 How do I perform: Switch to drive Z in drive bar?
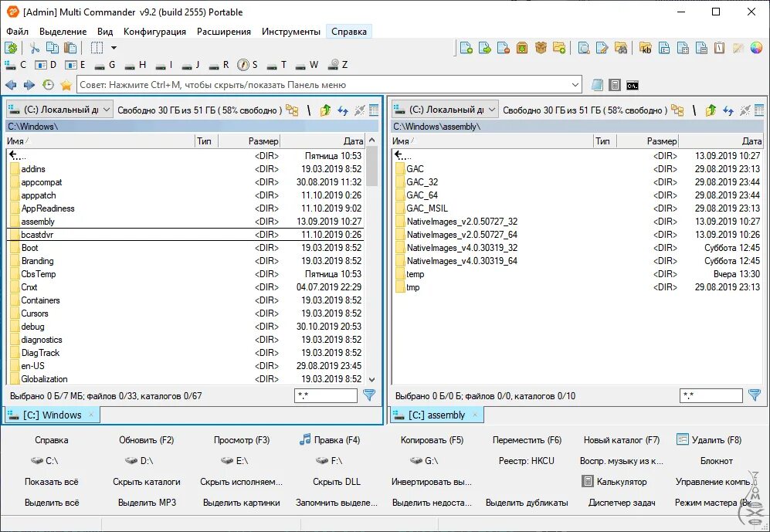338,65
